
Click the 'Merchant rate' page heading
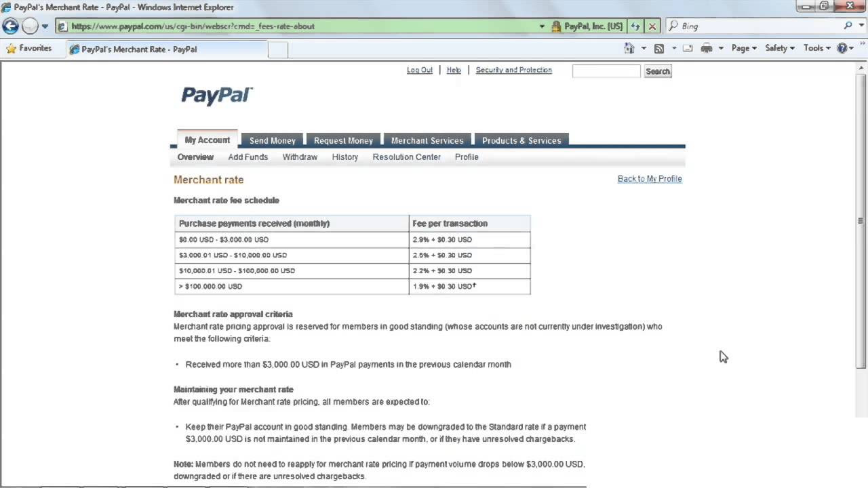coord(208,180)
